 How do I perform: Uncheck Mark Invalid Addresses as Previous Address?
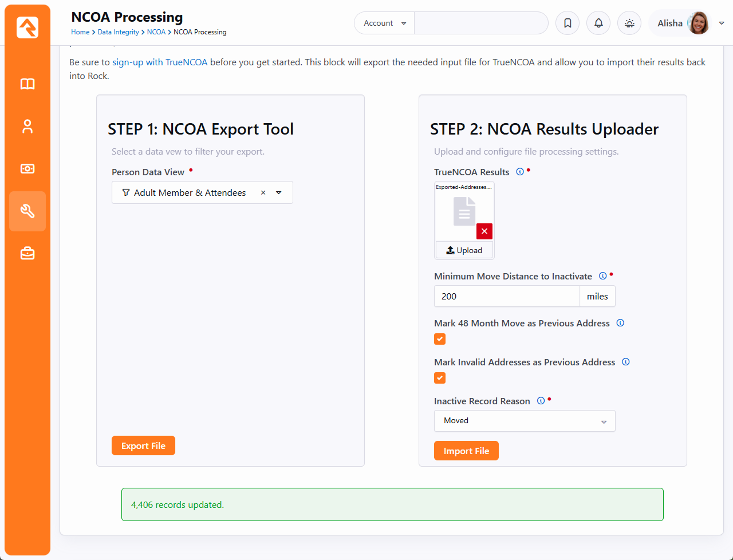tap(440, 378)
